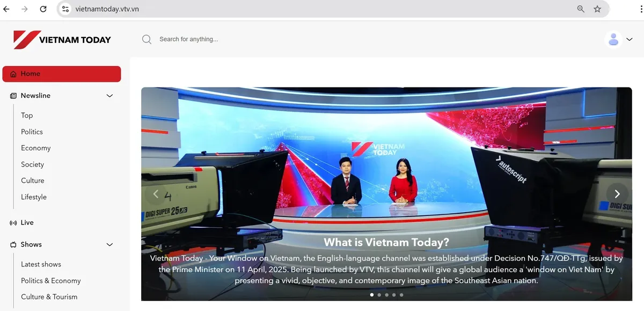Viewport: 644px width, 311px height.
Task: Select Politics under Newsline
Action: (x=32, y=132)
